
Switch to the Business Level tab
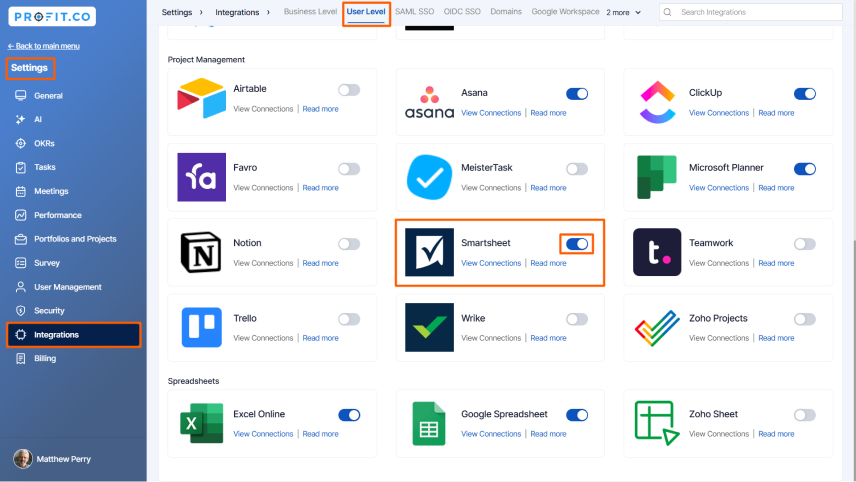pos(310,11)
